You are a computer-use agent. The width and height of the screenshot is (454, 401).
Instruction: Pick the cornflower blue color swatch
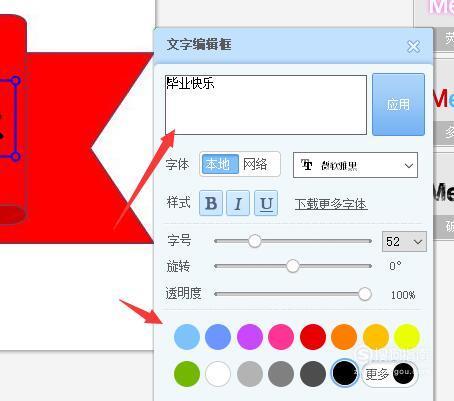coord(218,337)
